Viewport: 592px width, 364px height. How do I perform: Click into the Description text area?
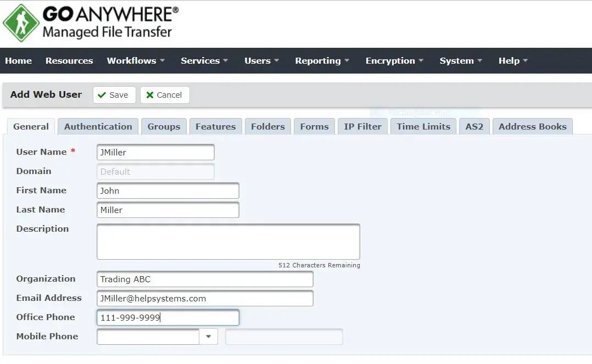228,242
